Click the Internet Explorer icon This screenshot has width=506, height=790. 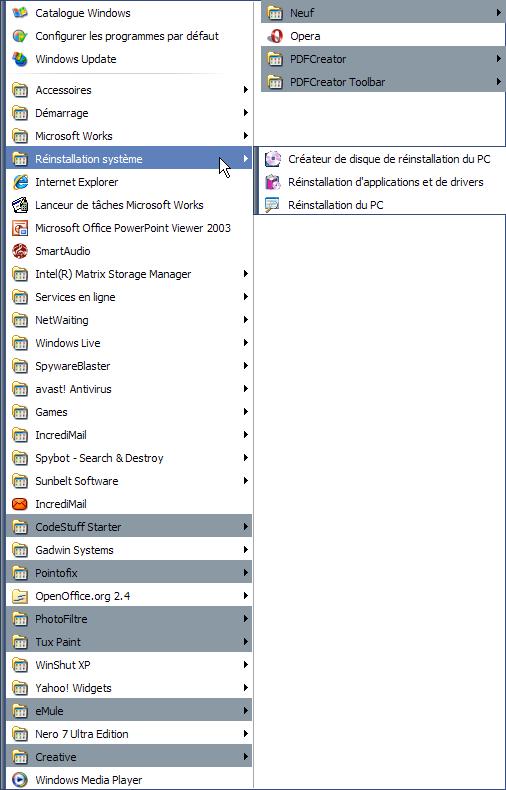(x=20, y=182)
